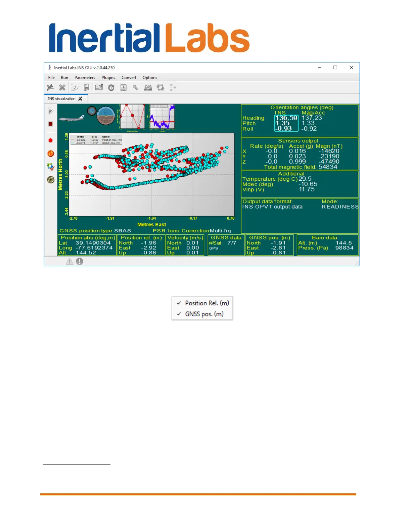Click the chart report toolbar icon
The image size is (411, 532).
click(124, 88)
